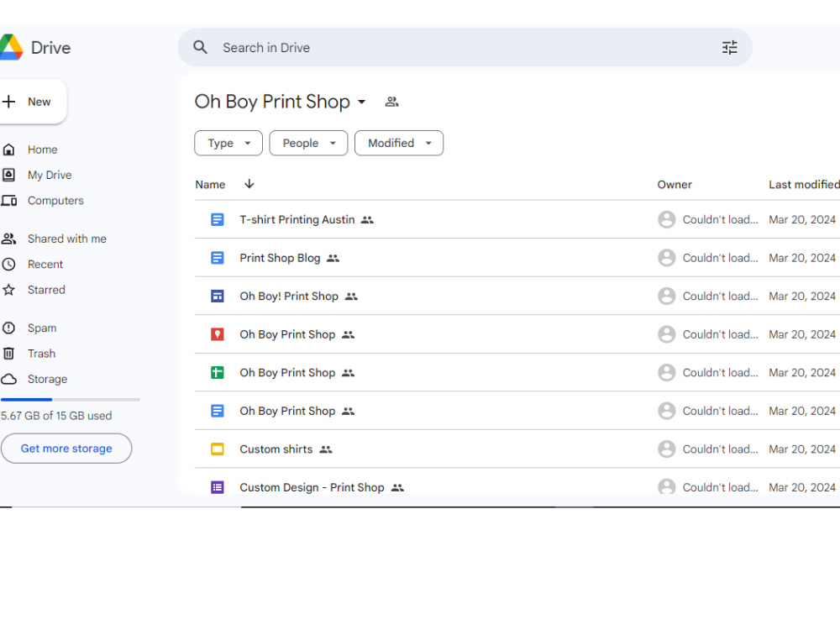The height and width of the screenshot is (630, 840).
Task: Click the yellow Slides icon for Custom shirts
Action: point(217,449)
